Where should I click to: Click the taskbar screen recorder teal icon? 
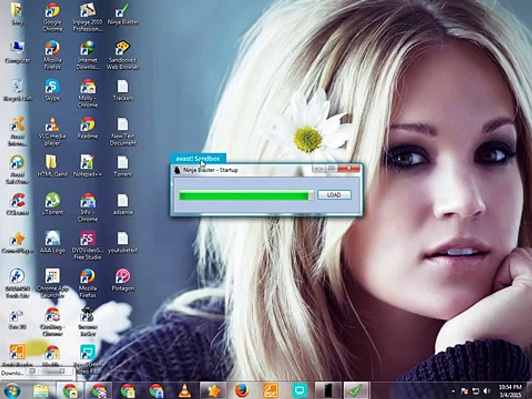coord(300,391)
